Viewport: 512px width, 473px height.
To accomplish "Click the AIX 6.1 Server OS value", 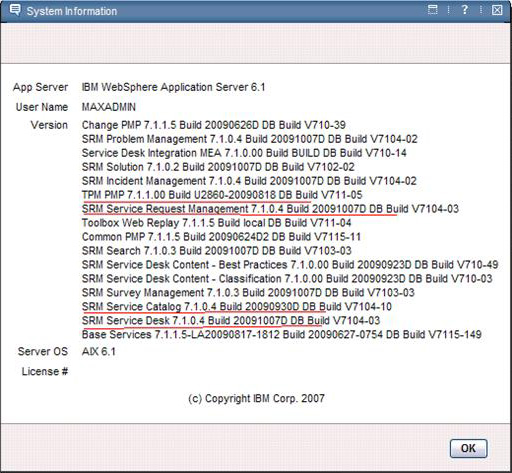I will pos(99,352).
